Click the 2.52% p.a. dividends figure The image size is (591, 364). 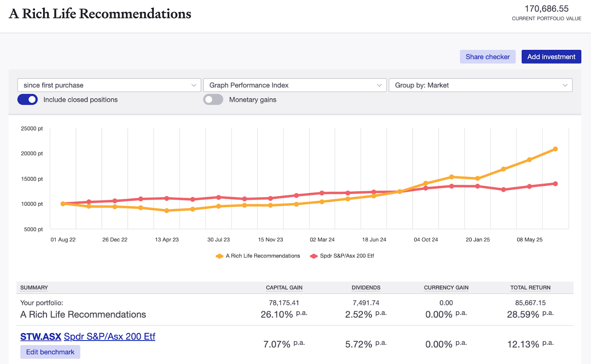tap(366, 314)
